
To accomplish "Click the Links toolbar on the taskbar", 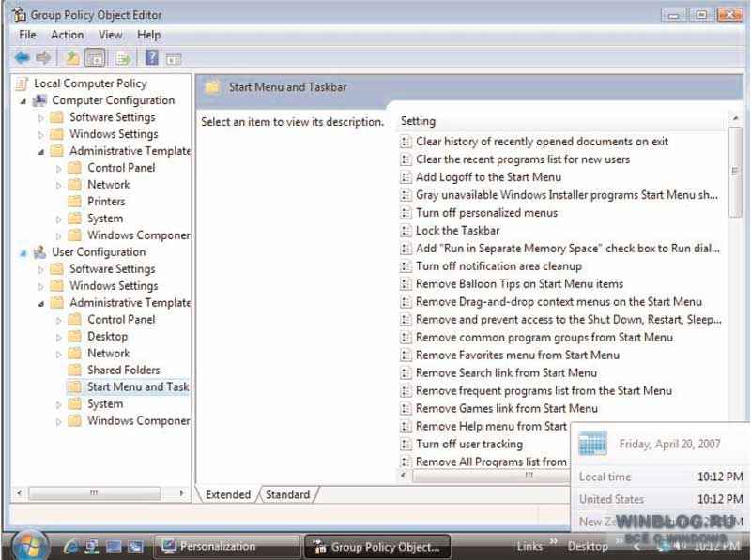I will (x=529, y=546).
